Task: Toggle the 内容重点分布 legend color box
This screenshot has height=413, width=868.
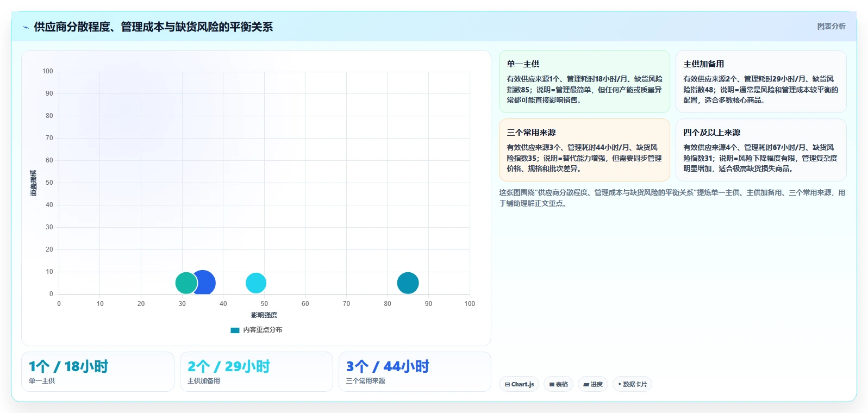Action: point(235,330)
